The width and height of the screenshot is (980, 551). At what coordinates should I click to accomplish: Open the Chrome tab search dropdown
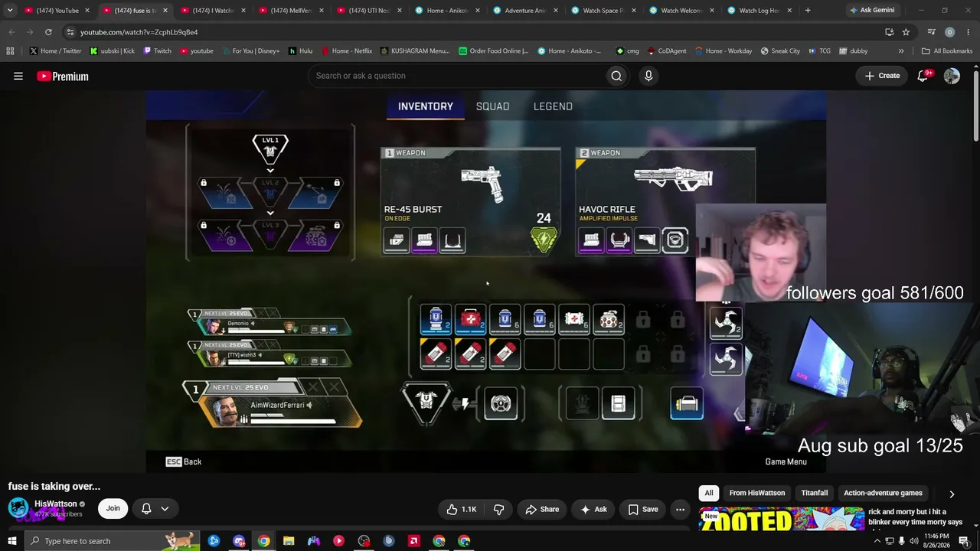point(10,11)
